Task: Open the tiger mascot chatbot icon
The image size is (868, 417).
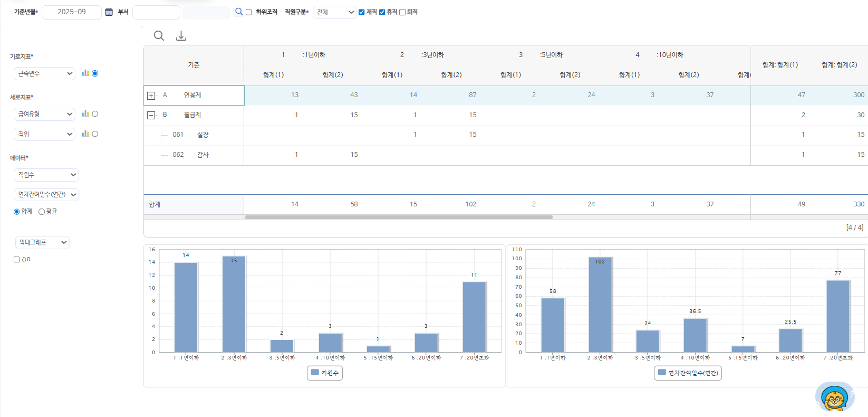Action: click(835, 397)
